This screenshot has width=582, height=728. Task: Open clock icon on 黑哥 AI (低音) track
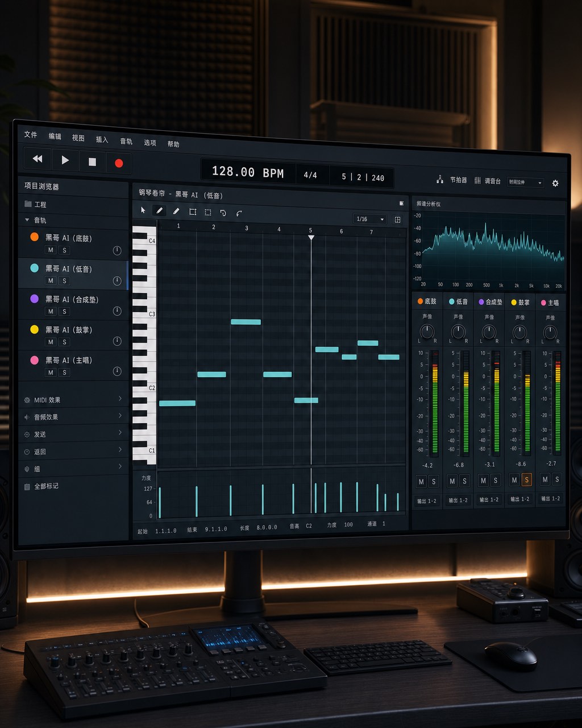pyautogui.click(x=117, y=280)
